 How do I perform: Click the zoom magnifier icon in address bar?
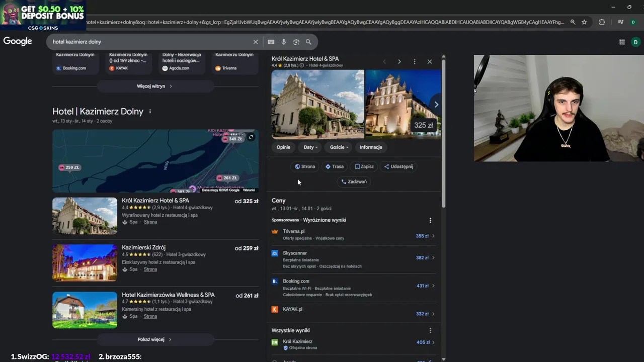coord(573,22)
